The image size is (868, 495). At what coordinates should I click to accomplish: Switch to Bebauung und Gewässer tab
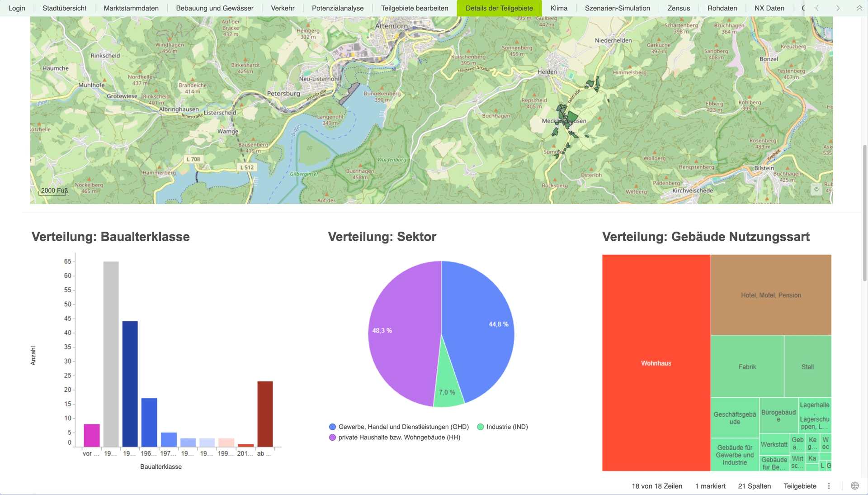click(x=215, y=8)
